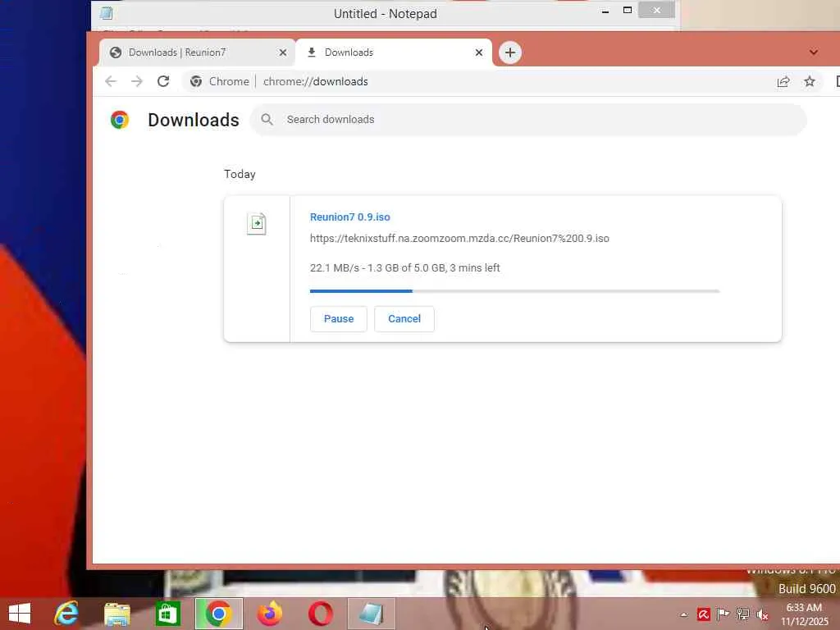This screenshot has height=630, width=840.
Task: Launch Internet Explorer from the taskbar
Action: tap(66, 614)
